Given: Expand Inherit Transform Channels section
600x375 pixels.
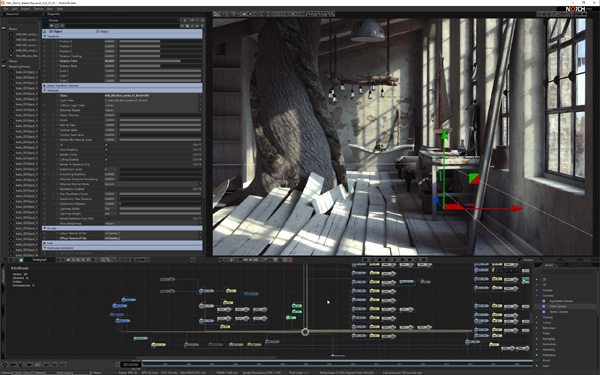Looking at the screenshot, I should (45, 85).
